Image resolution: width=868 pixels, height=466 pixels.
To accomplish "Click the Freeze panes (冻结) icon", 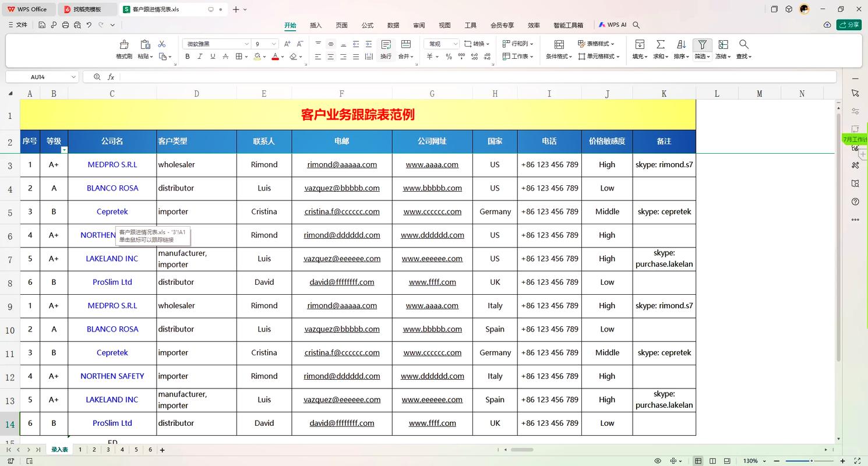I will [x=723, y=44].
